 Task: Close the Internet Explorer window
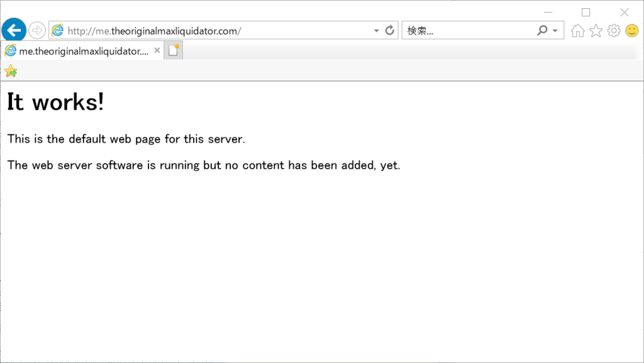pos(625,12)
